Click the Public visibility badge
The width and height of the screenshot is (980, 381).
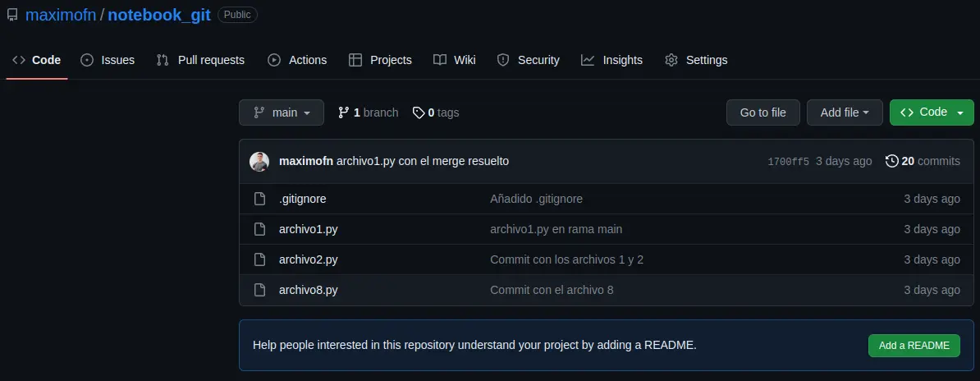[x=237, y=15]
